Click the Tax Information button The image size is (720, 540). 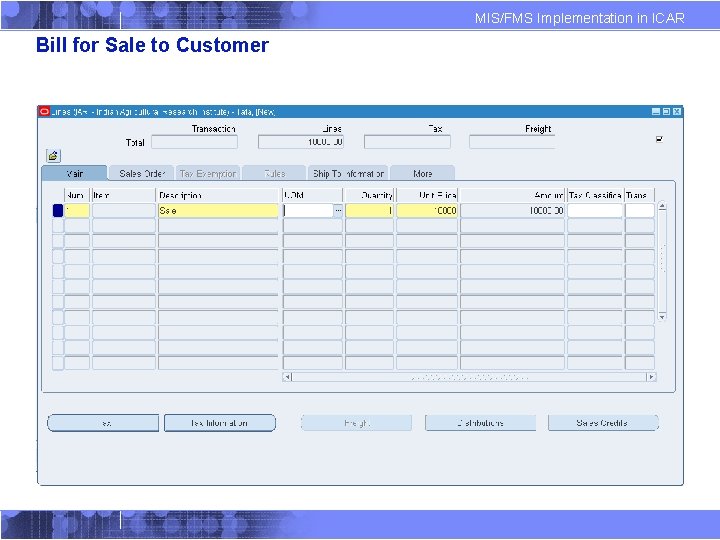click(219, 423)
